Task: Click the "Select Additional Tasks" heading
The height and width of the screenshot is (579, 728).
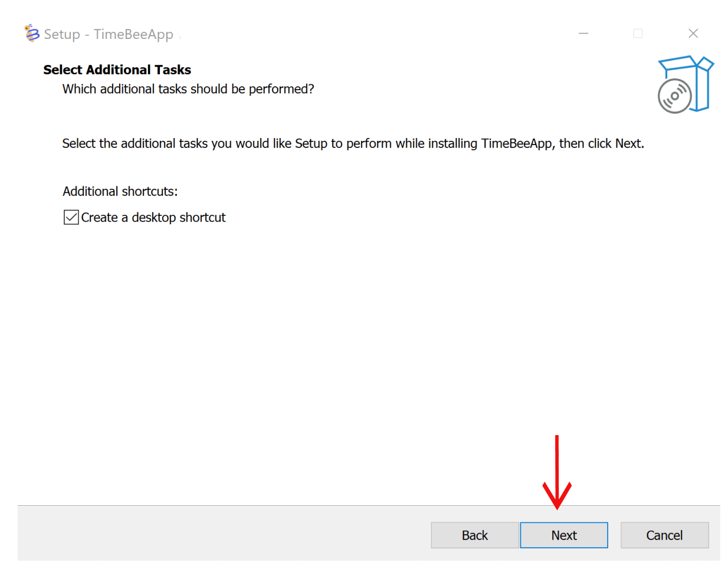Action: tap(117, 70)
